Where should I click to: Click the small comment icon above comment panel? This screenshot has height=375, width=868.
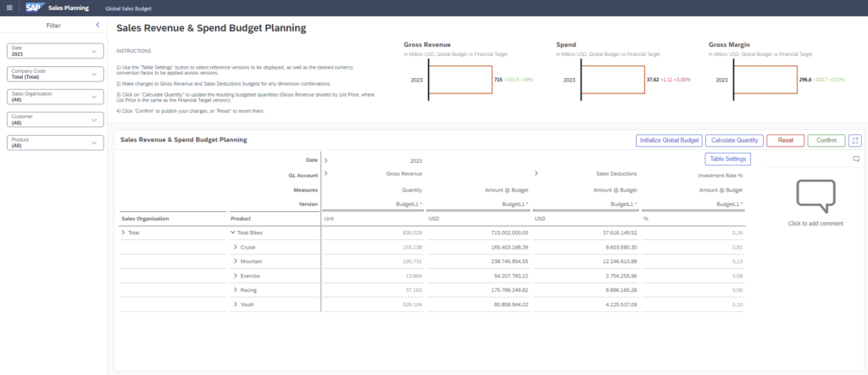click(x=855, y=159)
